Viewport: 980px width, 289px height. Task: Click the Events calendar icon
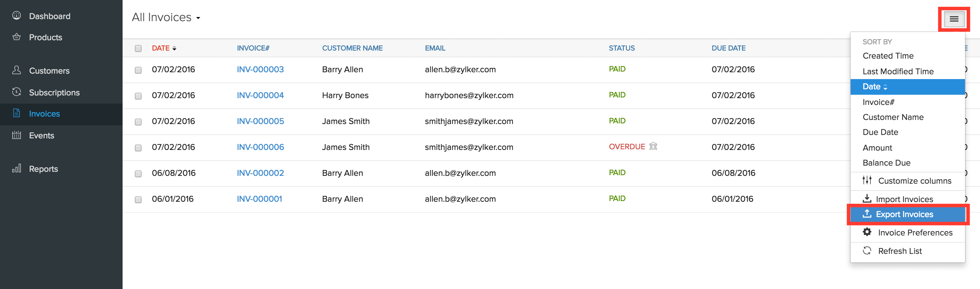16,135
